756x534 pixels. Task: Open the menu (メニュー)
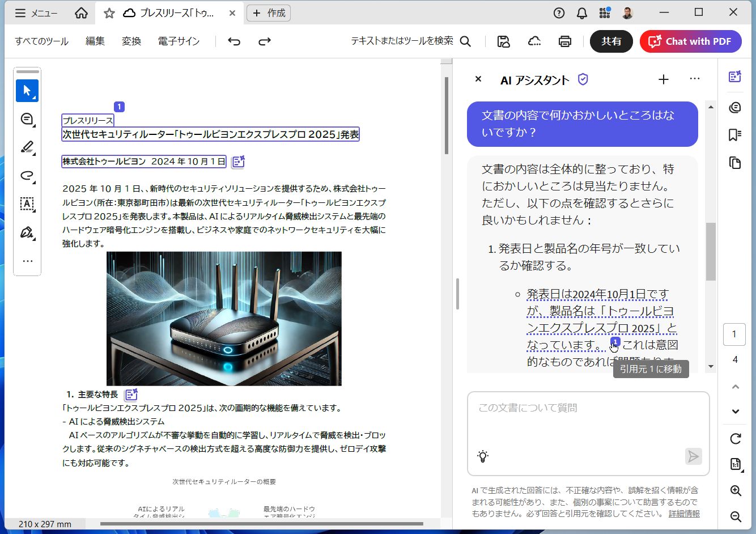click(x=36, y=13)
